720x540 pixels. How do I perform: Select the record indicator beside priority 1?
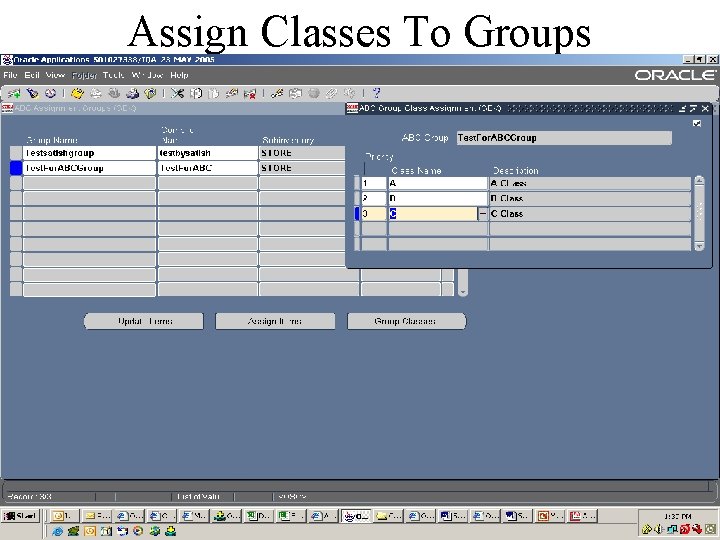357,183
